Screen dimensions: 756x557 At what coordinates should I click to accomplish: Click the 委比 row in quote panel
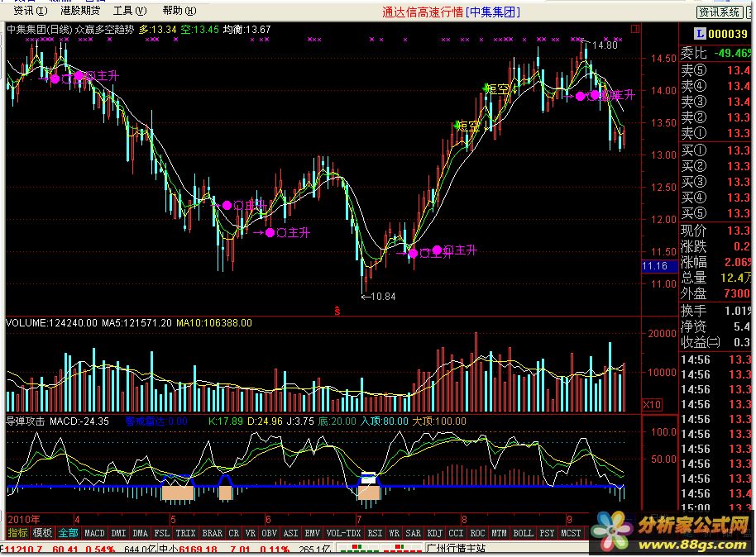tap(715, 53)
